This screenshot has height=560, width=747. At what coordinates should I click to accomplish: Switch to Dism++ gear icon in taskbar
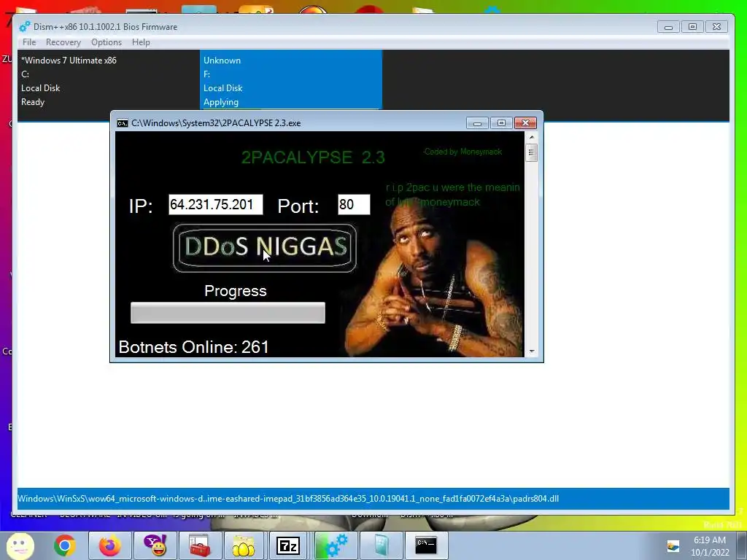(336, 545)
